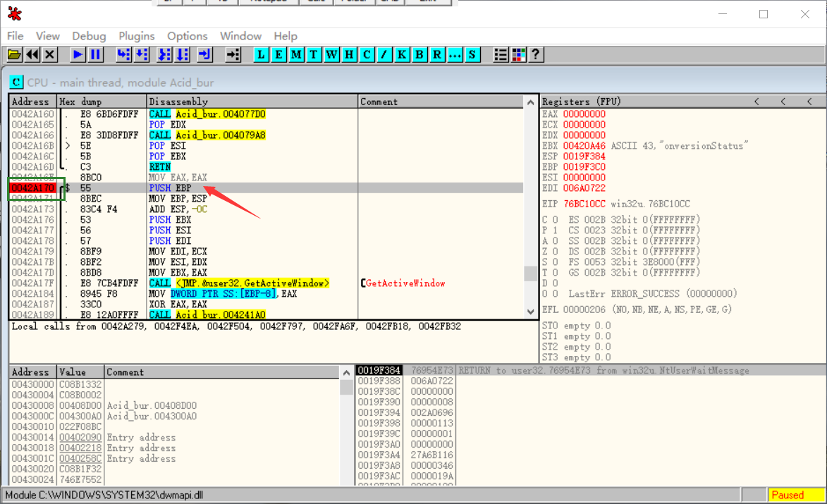Show the Memory map using M button
827x504 pixels.
coord(297,54)
